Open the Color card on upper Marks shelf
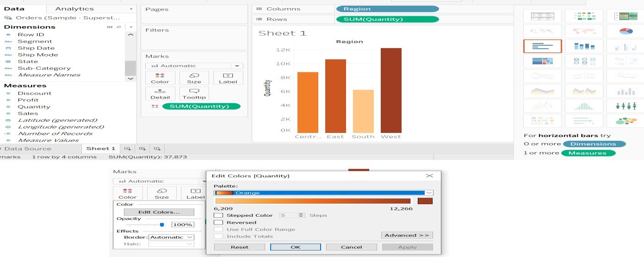The height and width of the screenshot is (257, 644). pos(160,78)
